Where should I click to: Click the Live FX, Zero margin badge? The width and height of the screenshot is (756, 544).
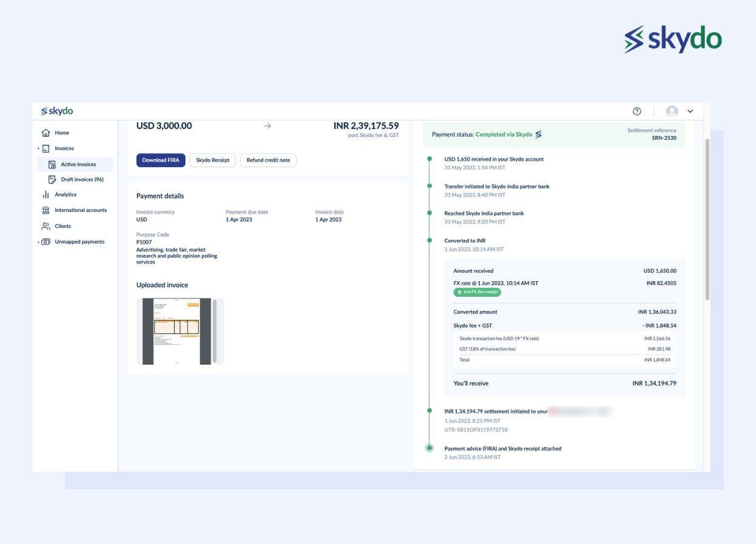pyautogui.click(x=477, y=292)
